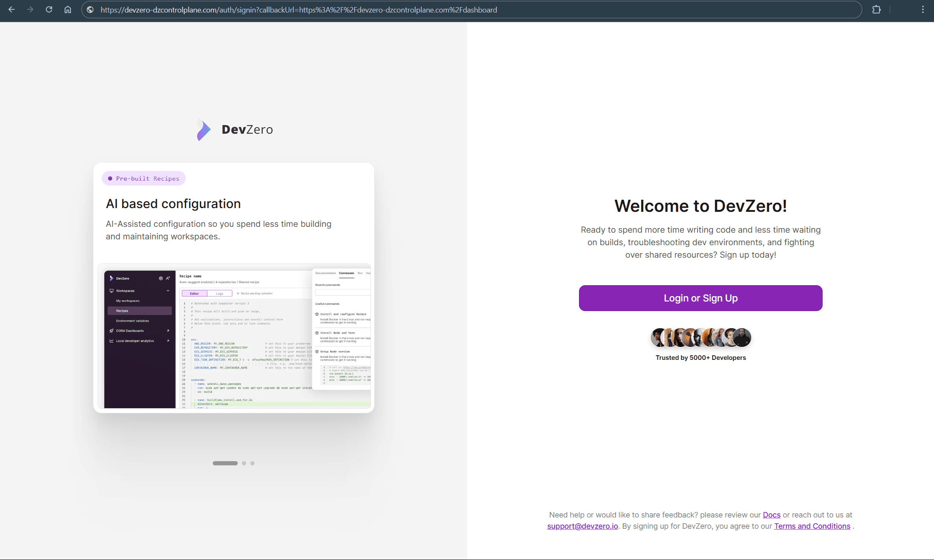Click the DORA Dashboards rocket icon

111,331
